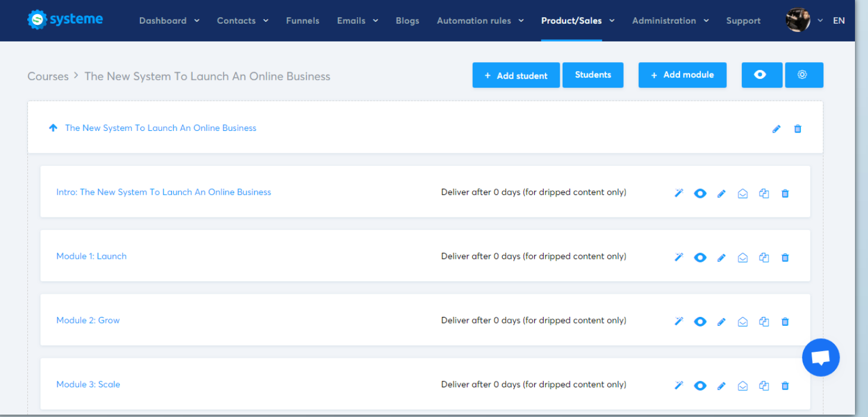Go to the Funnels menu item
This screenshot has height=417, width=868.
(x=302, y=21)
